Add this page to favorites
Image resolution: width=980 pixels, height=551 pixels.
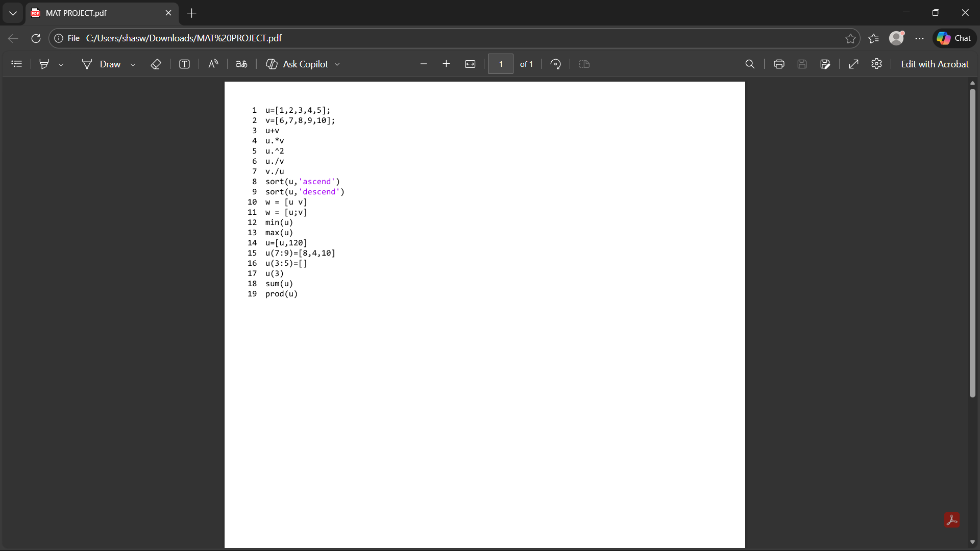click(x=850, y=38)
